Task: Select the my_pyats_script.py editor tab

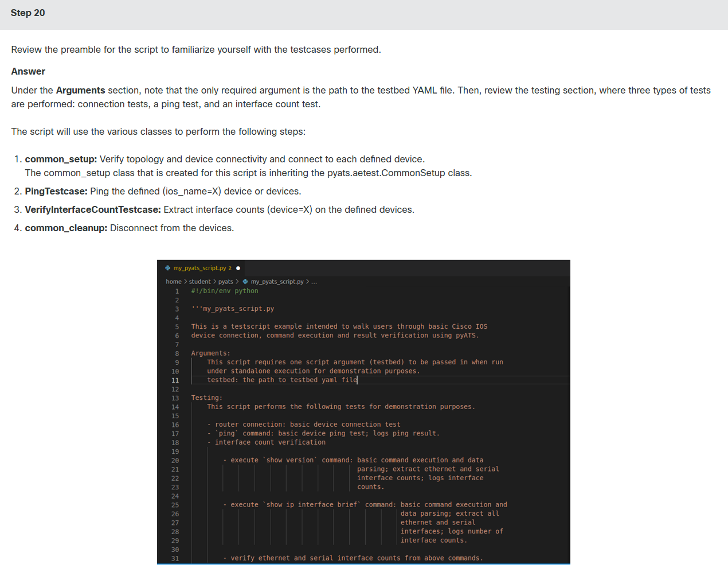Action: [x=201, y=268]
